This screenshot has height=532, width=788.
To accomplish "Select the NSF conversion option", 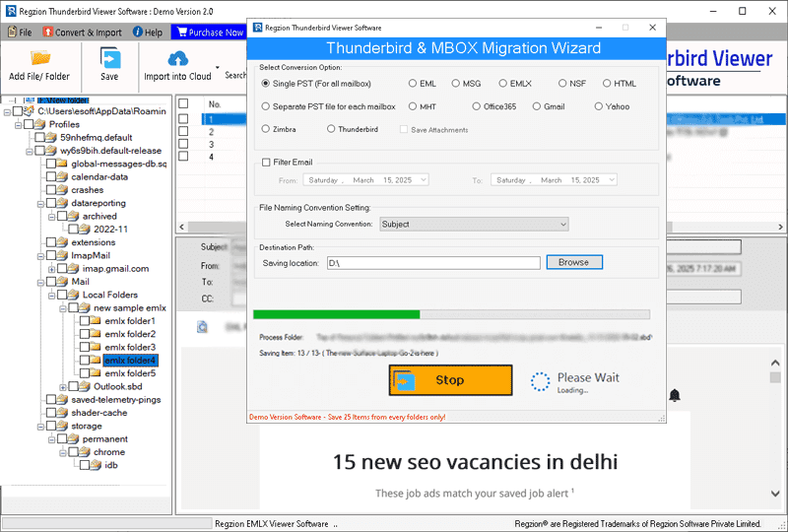I will coord(562,84).
